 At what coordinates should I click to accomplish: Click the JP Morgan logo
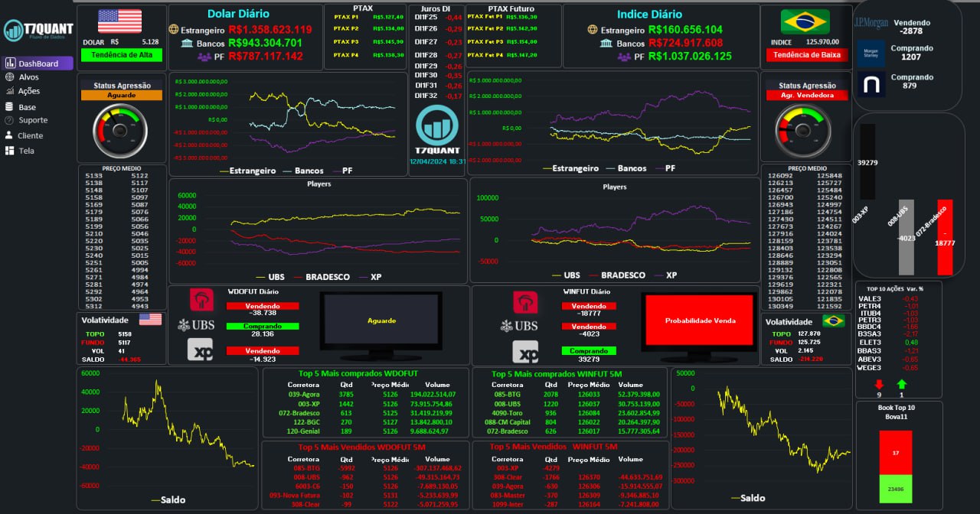pyautogui.click(x=871, y=23)
